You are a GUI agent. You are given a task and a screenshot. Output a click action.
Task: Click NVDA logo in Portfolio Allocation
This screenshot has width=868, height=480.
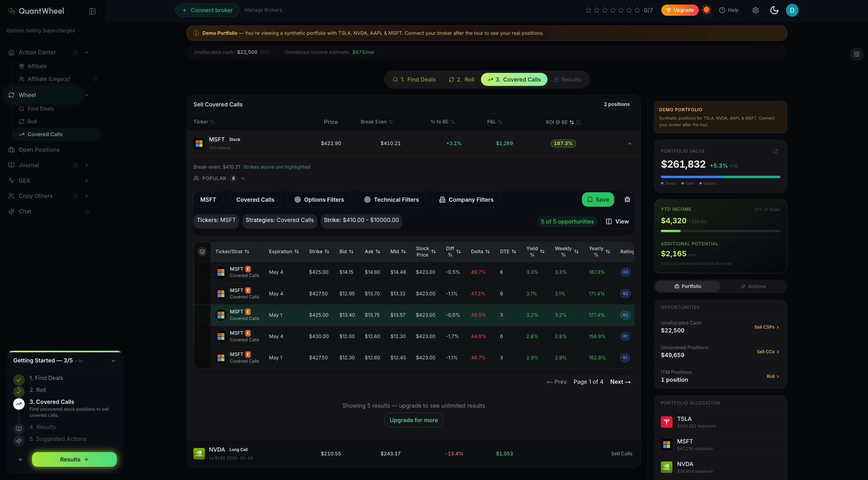pyautogui.click(x=666, y=467)
